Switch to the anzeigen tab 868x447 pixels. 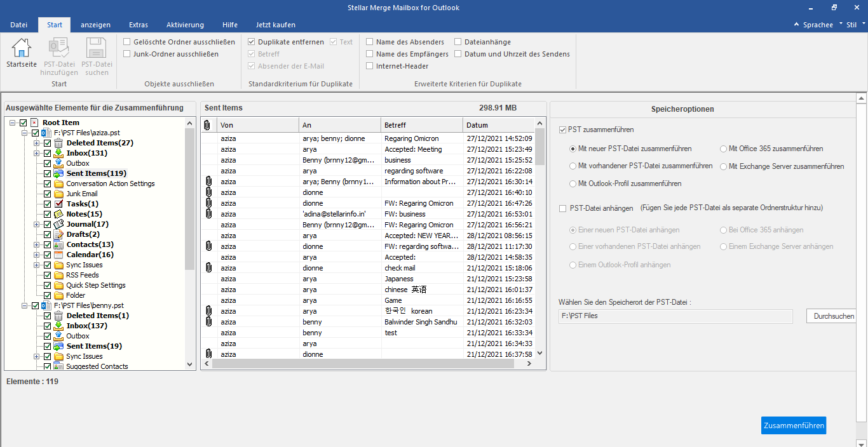(95, 25)
